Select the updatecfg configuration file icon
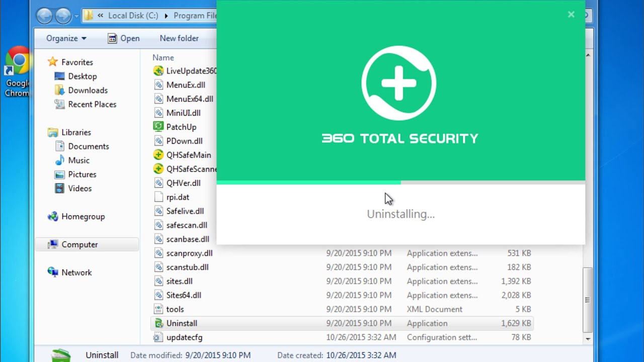This screenshot has width=644, height=362. point(158,337)
